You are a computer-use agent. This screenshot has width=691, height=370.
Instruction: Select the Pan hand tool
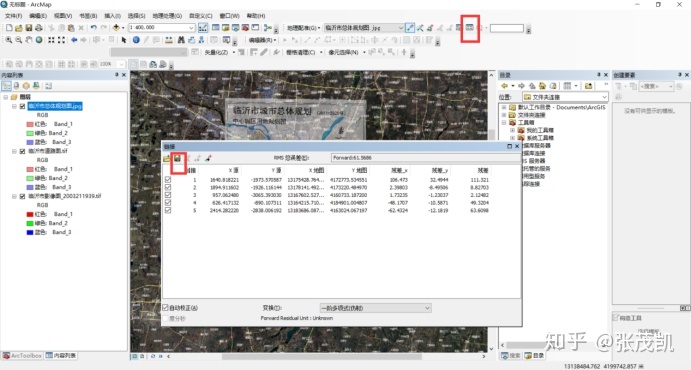click(x=29, y=40)
